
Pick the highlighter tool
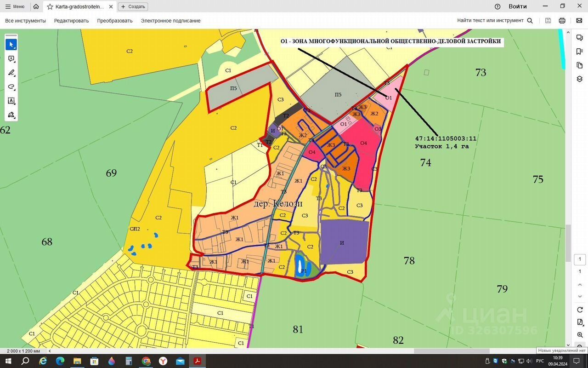click(x=11, y=73)
